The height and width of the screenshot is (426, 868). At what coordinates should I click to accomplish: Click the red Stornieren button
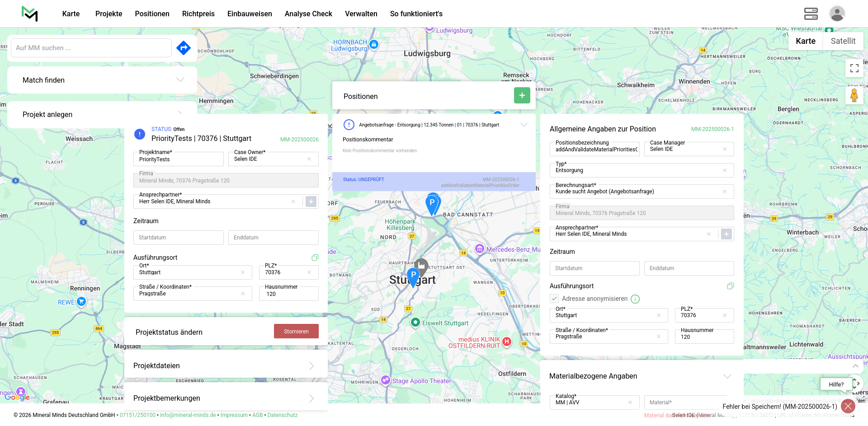click(x=296, y=331)
